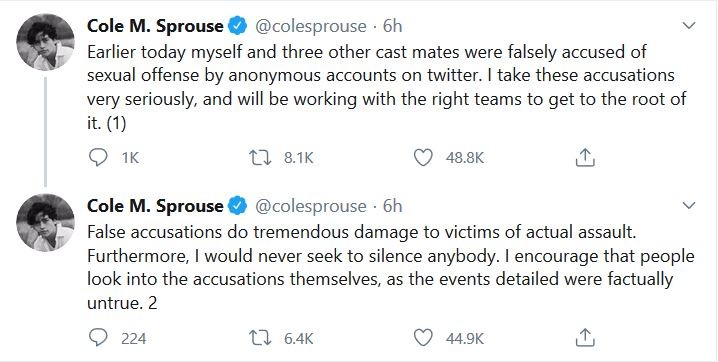Image resolution: width=718 pixels, height=362 pixels.
Task: Open Cole M. Sprouse name on second tweet
Action: click(155, 206)
